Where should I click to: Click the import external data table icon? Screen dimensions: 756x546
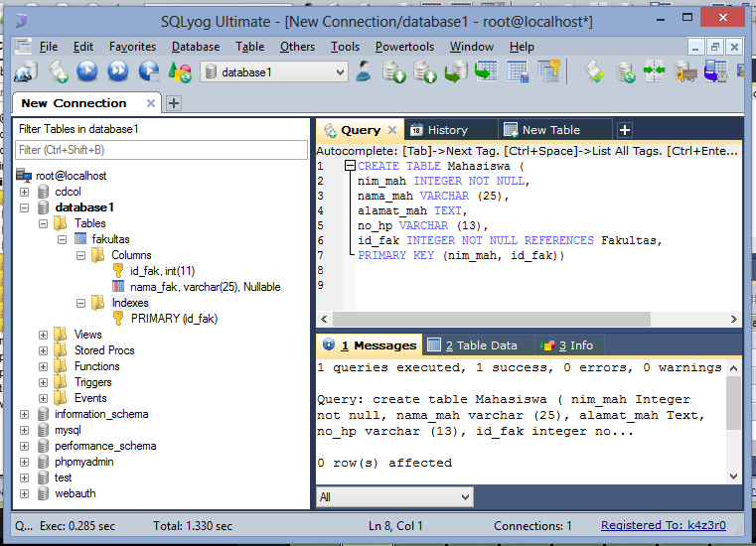tap(486, 71)
